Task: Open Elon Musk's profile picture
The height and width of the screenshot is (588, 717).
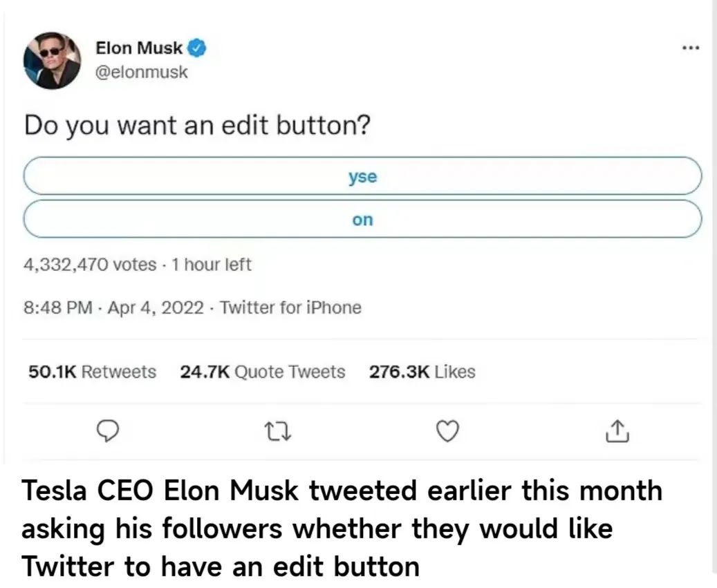Action: [52, 60]
